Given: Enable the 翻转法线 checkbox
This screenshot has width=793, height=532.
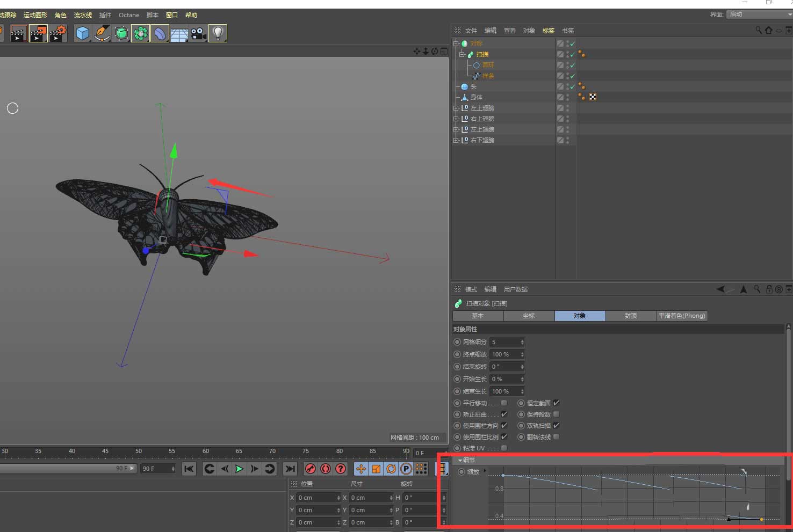Looking at the screenshot, I should 556,437.
